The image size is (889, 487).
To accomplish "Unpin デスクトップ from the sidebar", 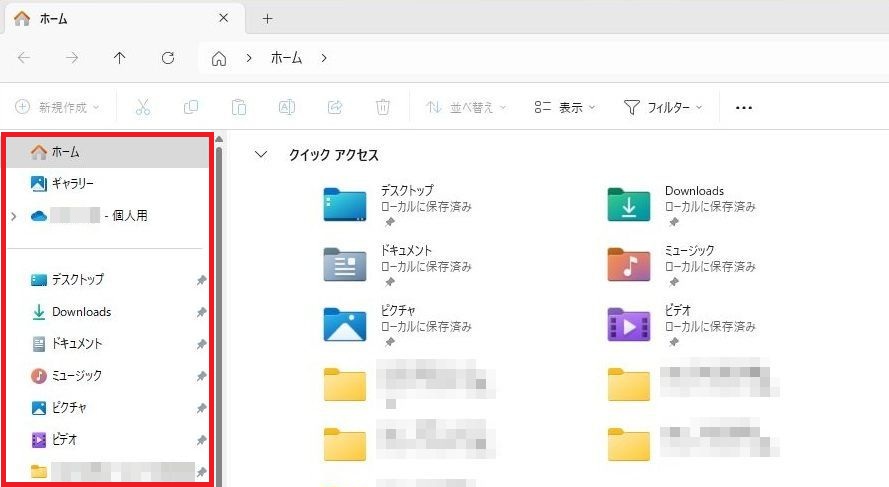I will [201, 280].
